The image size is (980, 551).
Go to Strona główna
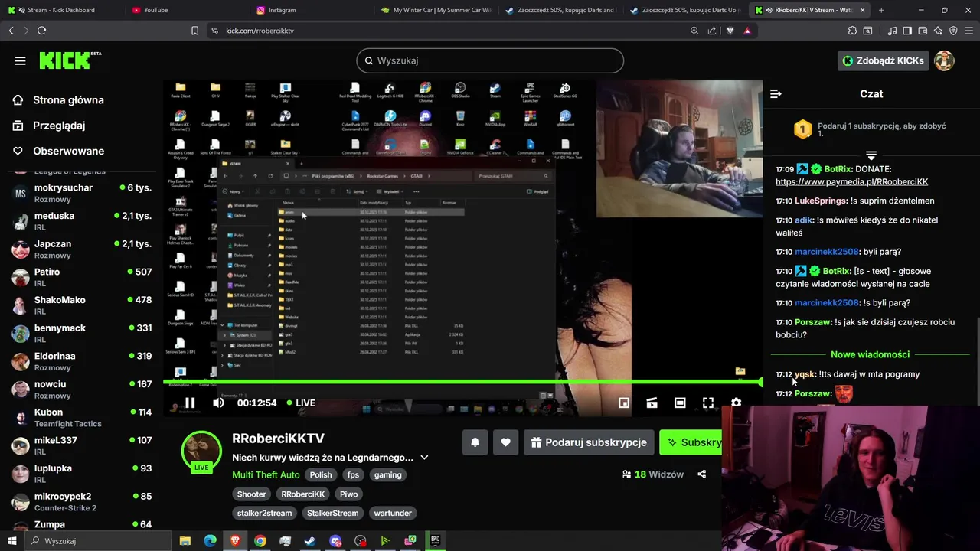click(68, 100)
